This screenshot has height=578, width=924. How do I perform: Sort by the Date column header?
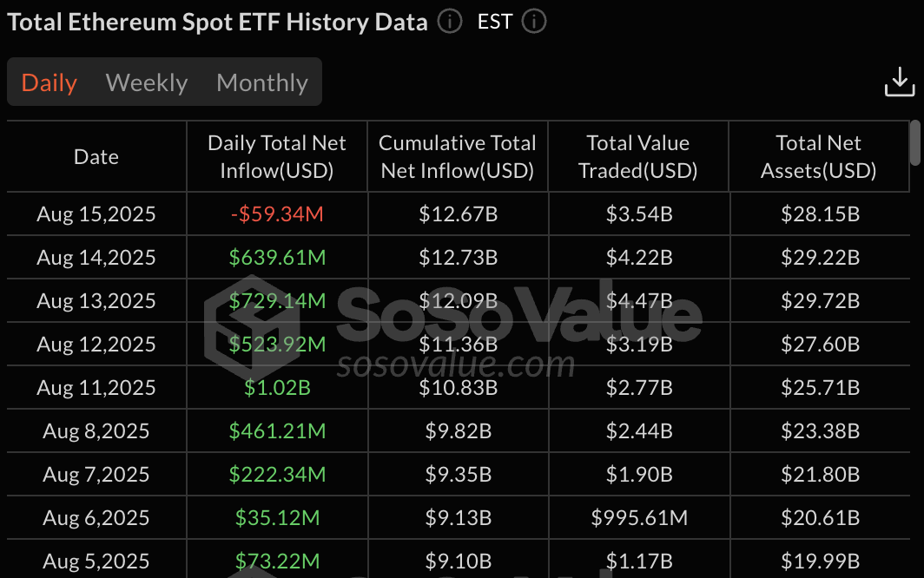pos(96,156)
